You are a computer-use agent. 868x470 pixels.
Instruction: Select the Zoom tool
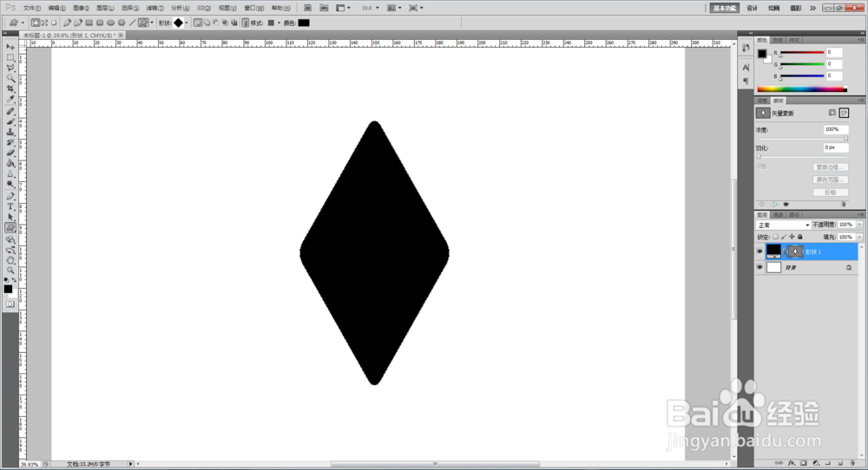tap(10, 271)
